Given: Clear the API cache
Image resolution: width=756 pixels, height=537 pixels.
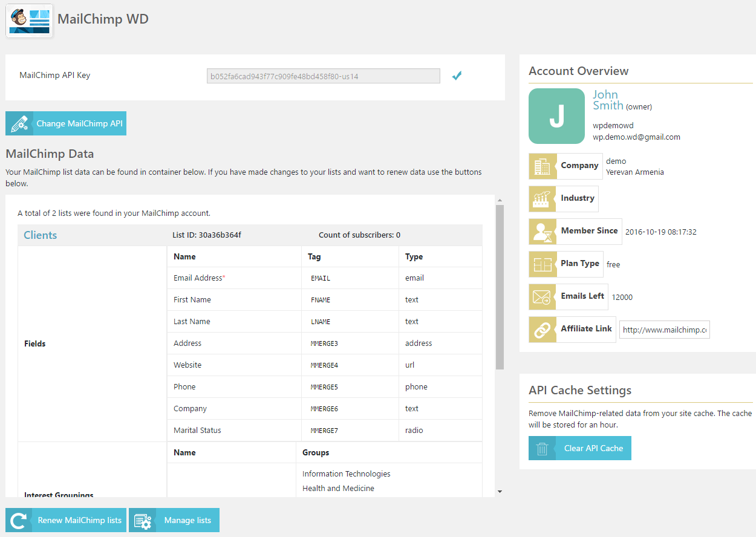Looking at the screenshot, I should click(580, 449).
